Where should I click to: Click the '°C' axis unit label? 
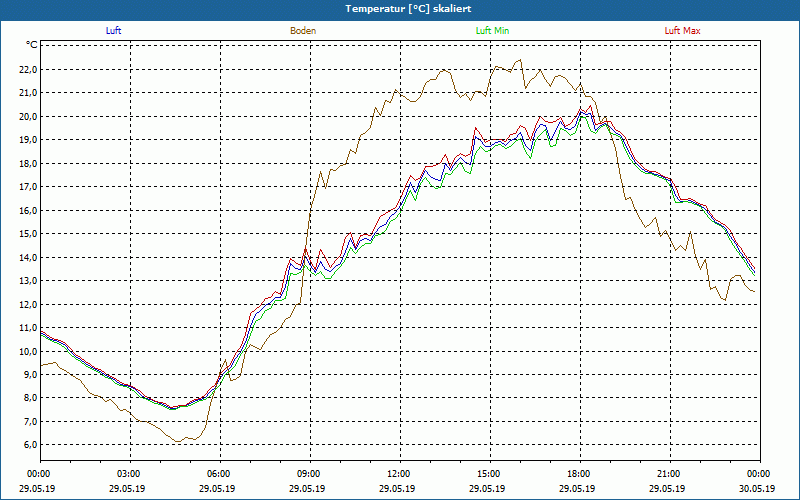[x=31, y=45]
